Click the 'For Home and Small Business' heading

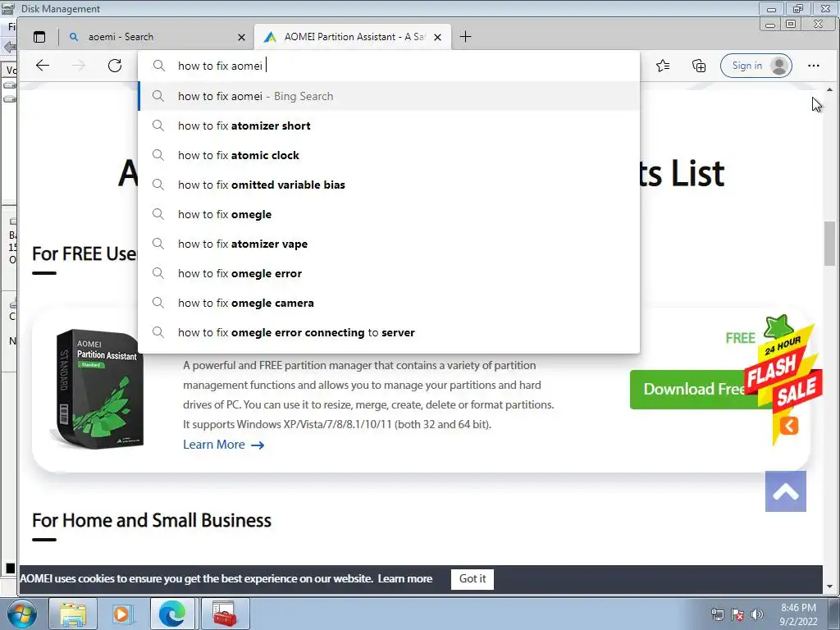pyautogui.click(x=152, y=520)
